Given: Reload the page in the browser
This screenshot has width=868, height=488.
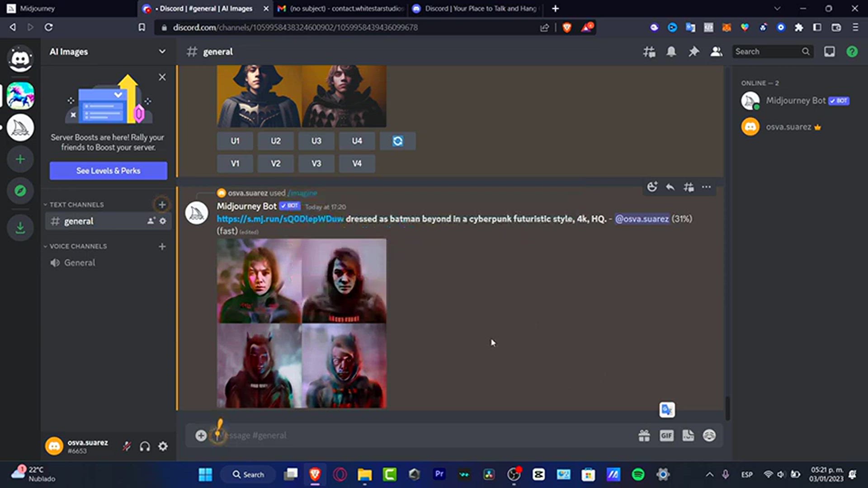Looking at the screenshot, I should (48, 28).
